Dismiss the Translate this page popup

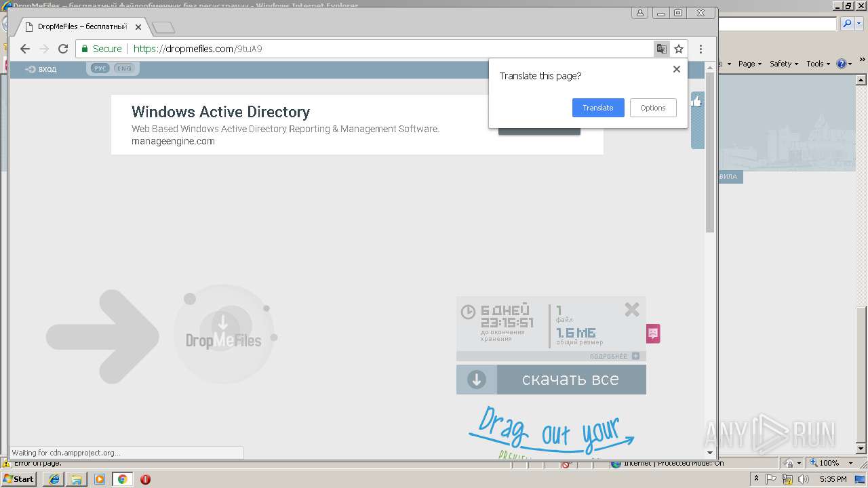click(x=676, y=69)
